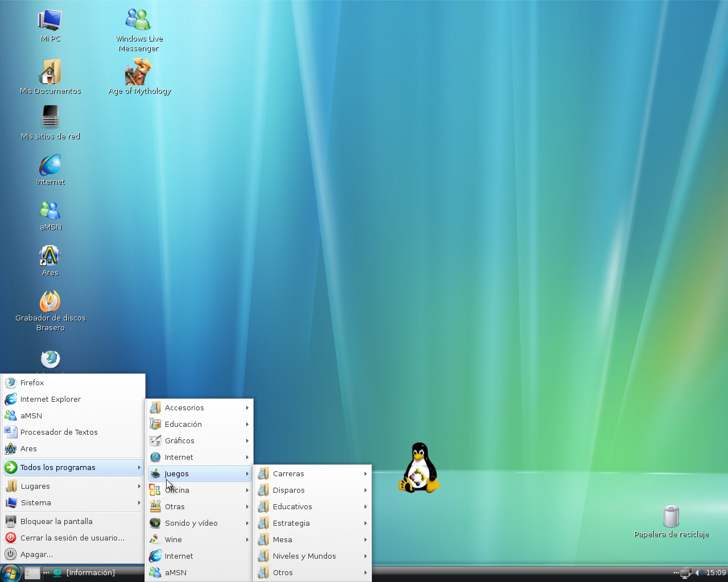Click the Tux penguin on desktop
This screenshot has height=582, width=728.
pyautogui.click(x=419, y=468)
